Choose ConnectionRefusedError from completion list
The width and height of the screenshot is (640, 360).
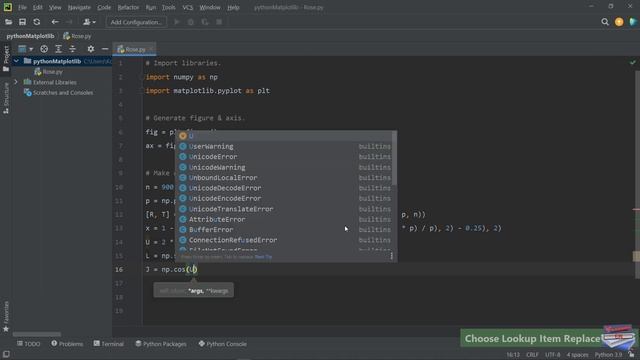point(285,240)
